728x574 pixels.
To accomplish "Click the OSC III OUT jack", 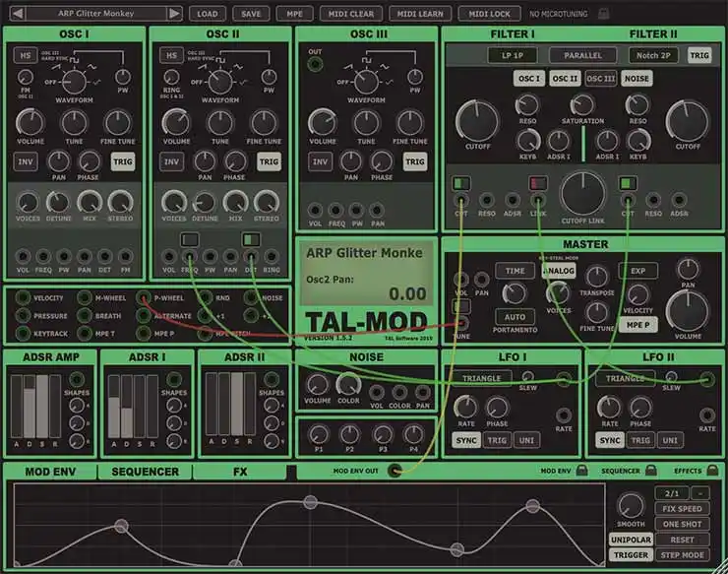I will pos(315,64).
